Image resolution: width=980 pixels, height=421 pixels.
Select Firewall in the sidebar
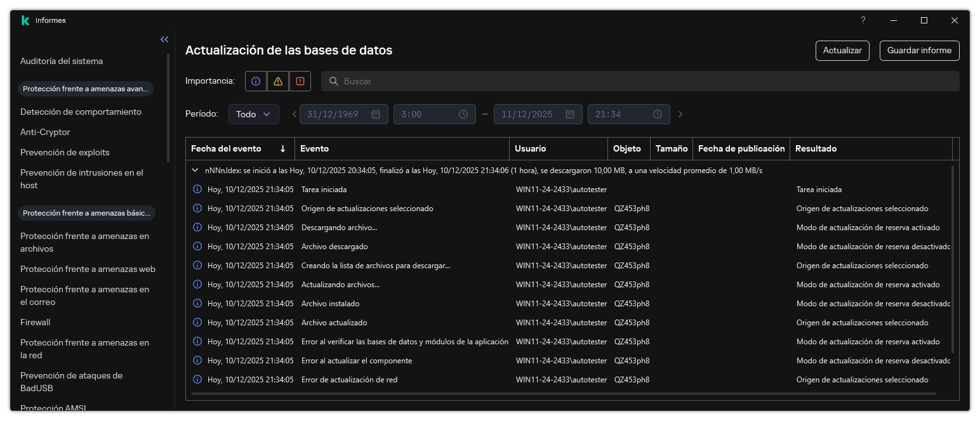[35, 322]
